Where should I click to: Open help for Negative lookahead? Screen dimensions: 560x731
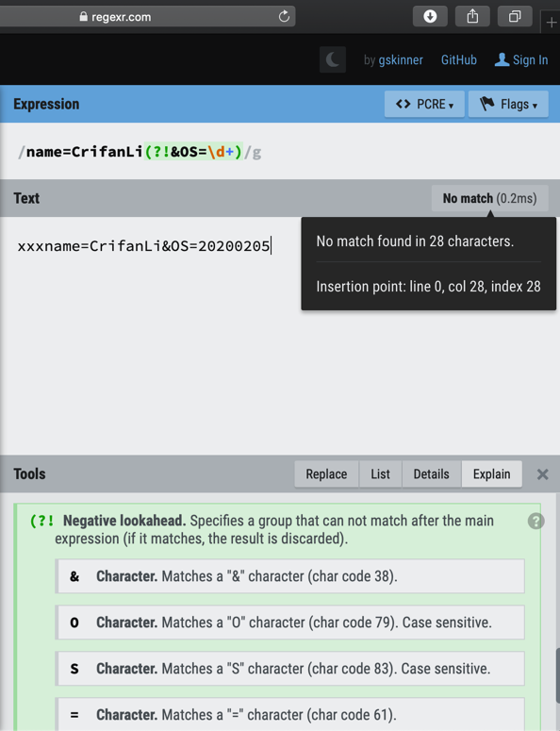pos(535,521)
